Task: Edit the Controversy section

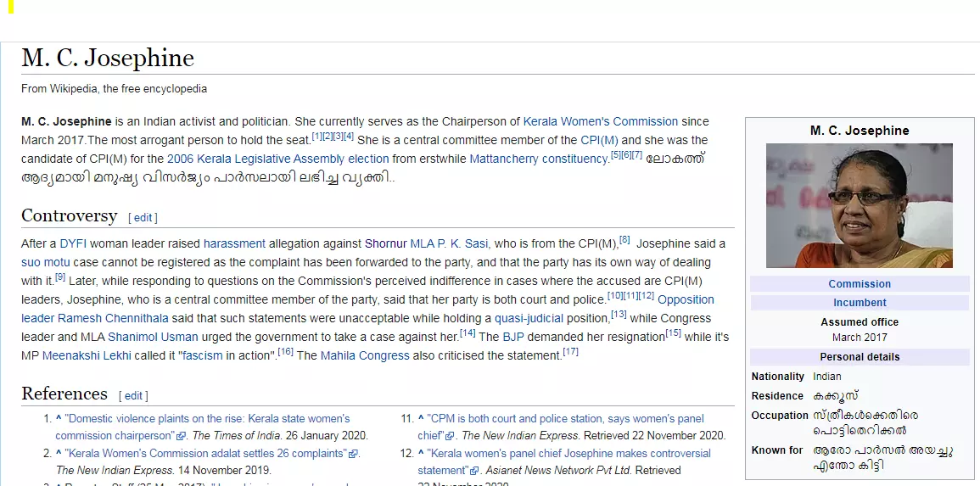Action: [x=143, y=218]
